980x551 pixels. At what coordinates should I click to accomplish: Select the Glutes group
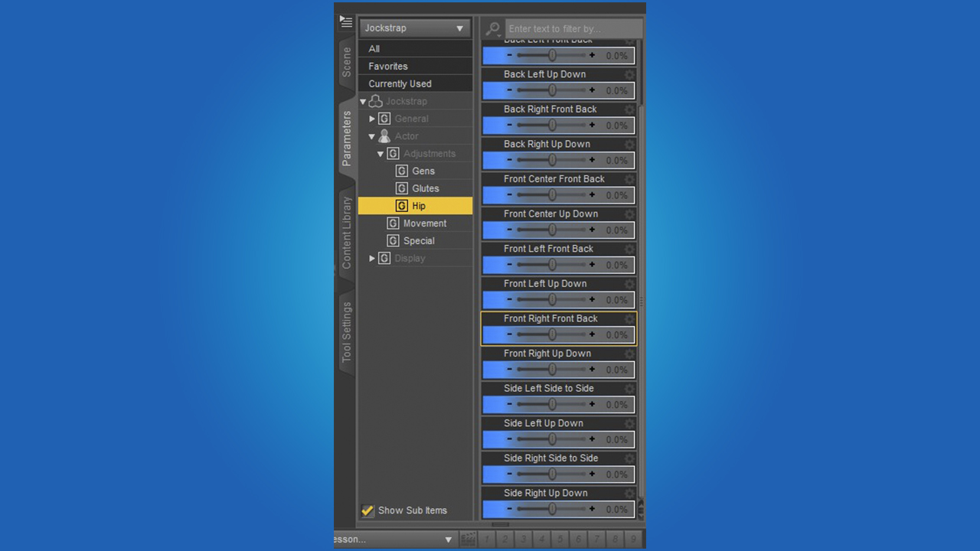[x=426, y=188]
